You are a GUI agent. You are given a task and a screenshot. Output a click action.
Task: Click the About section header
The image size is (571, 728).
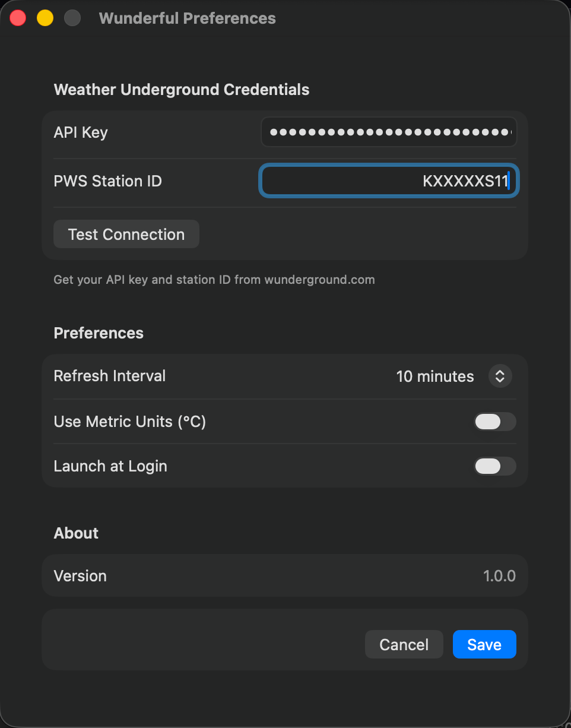(x=76, y=533)
